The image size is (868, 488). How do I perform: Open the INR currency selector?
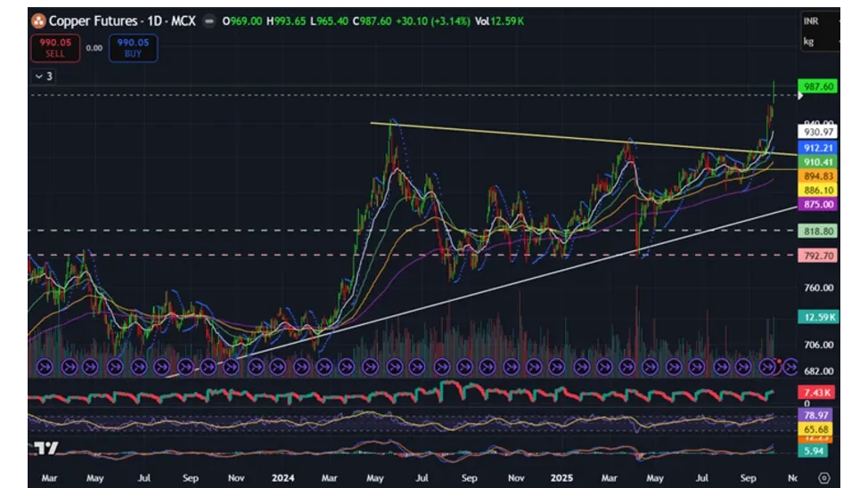(x=811, y=20)
